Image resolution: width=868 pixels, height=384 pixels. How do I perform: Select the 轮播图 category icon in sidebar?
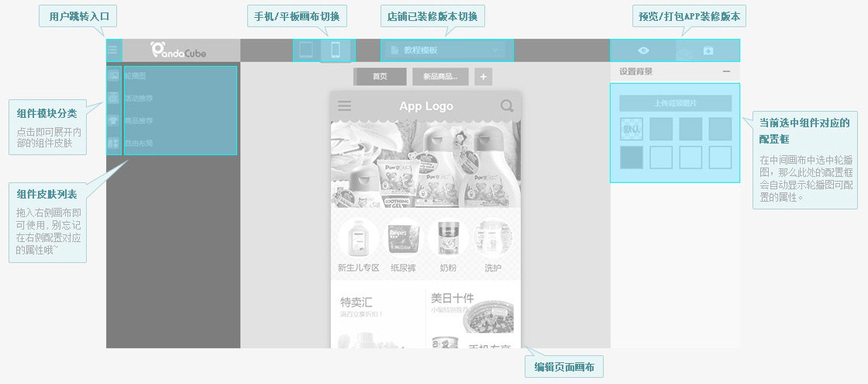113,76
